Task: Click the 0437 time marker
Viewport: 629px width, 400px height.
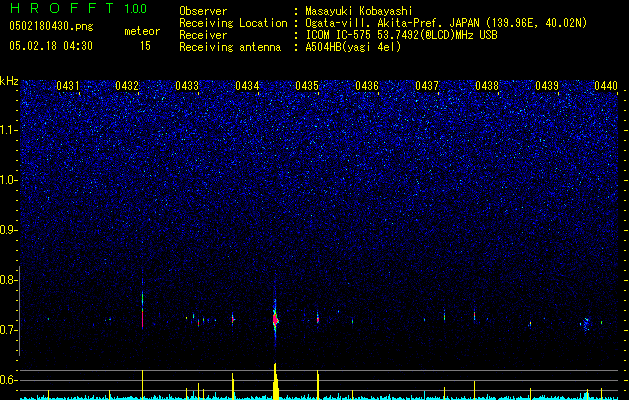Action: [x=427, y=86]
